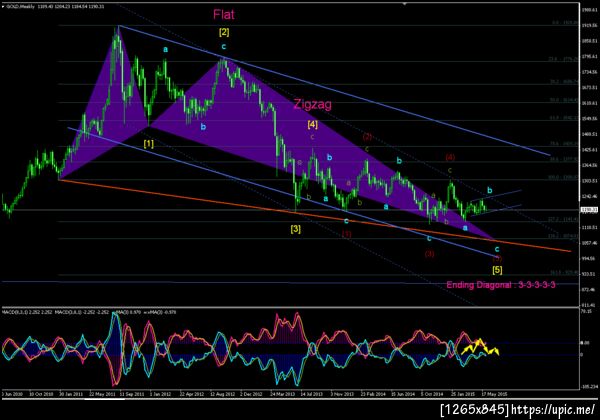The height and width of the screenshot is (420, 600).
Task: Click the yellow "[5]" wave label
Action: point(497,270)
